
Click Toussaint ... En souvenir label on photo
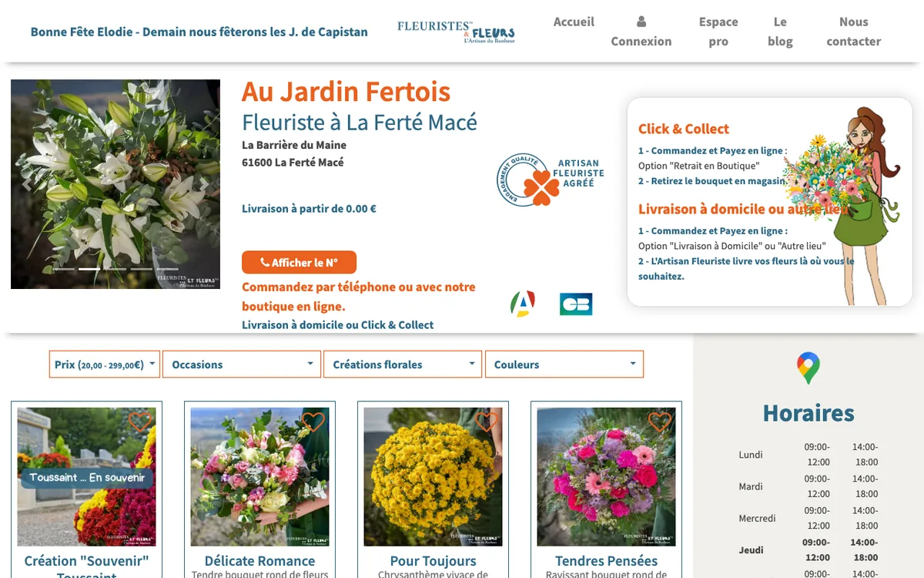tap(86, 478)
